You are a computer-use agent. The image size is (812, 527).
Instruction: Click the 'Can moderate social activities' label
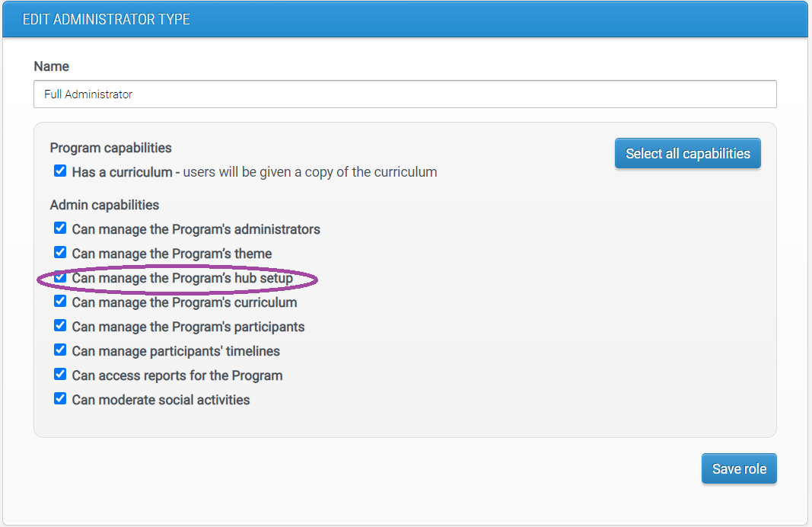(x=161, y=400)
